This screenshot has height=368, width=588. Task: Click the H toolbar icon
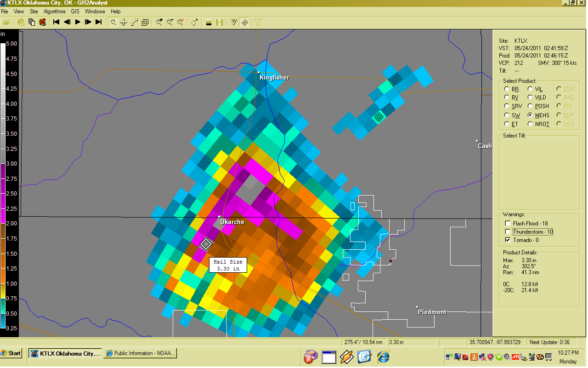coord(220,22)
